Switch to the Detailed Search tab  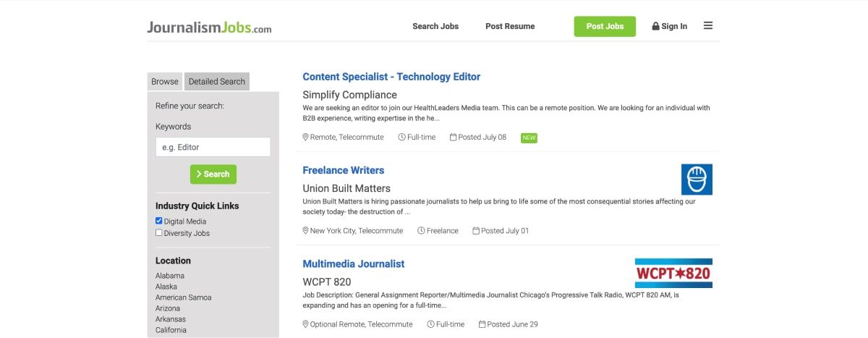pyautogui.click(x=217, y=82)
